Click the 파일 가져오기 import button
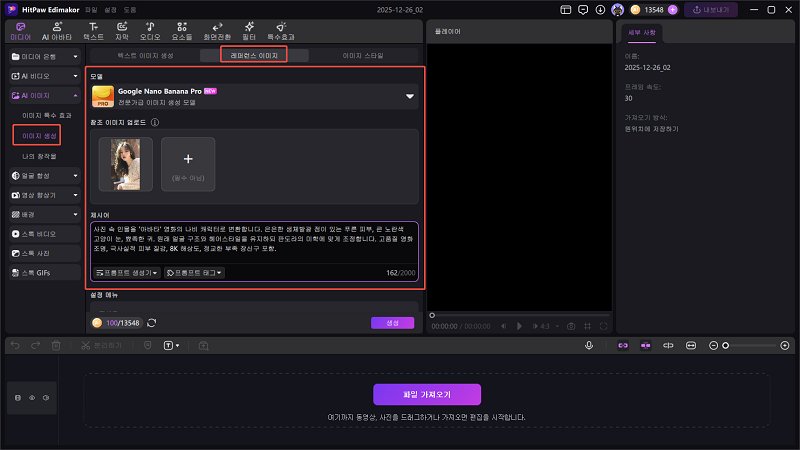This screenshot has height=450, width=800. click(x=427, y=394)
